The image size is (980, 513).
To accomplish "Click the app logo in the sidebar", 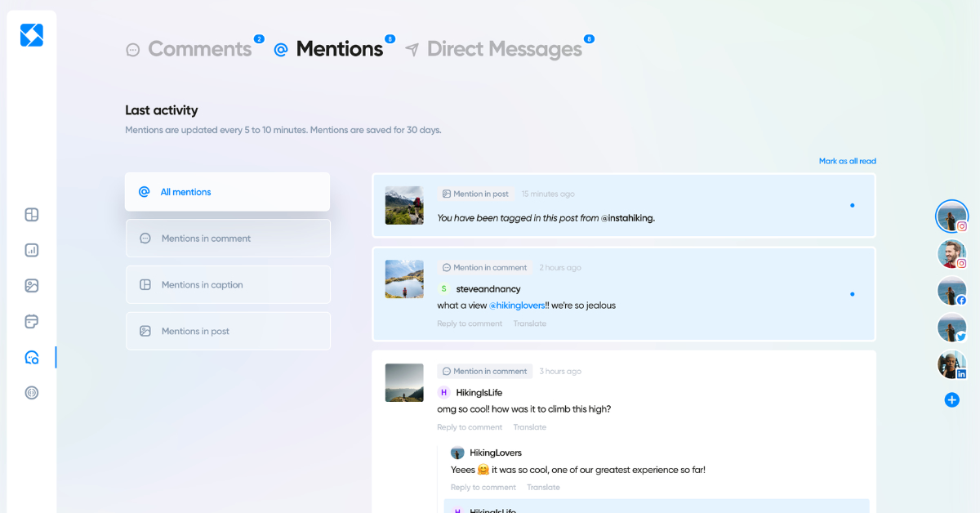I will (x=32, y=35).
